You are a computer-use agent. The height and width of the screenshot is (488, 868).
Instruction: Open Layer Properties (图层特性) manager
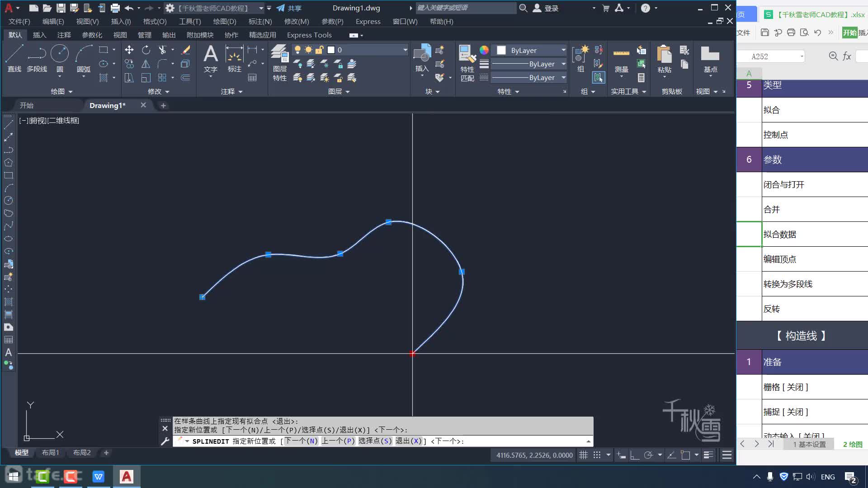279,63
